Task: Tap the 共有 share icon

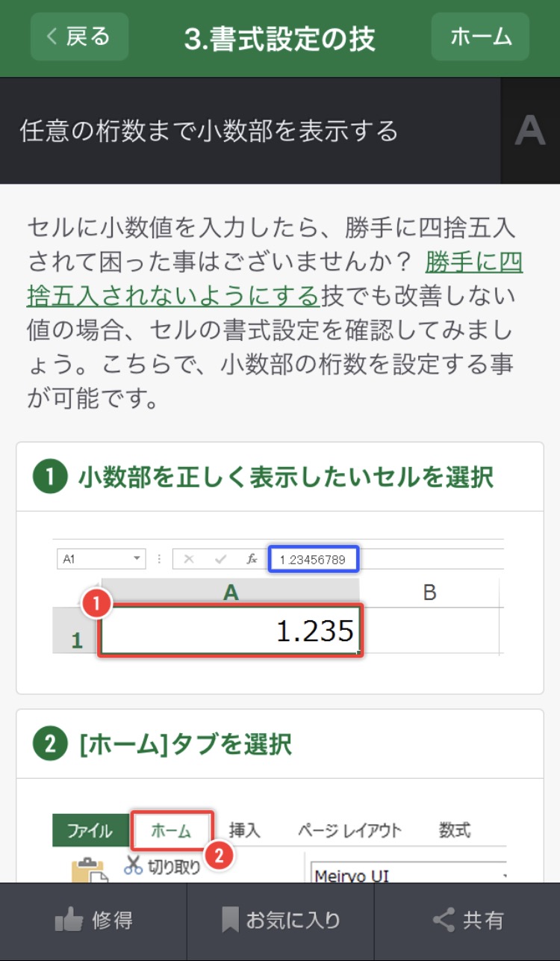Action: click(x=444, y=920)
